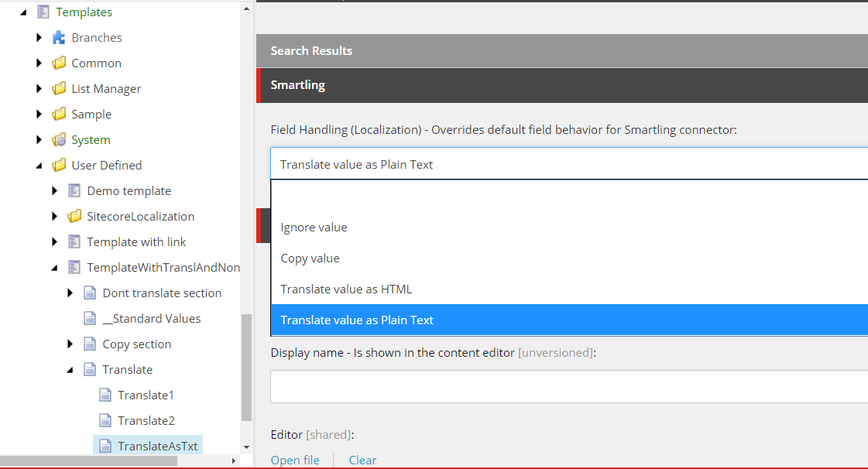The height and width of the screenshot is (469, 868).
Task: Click the Dont translate section page icon
Action: point(90,293)
